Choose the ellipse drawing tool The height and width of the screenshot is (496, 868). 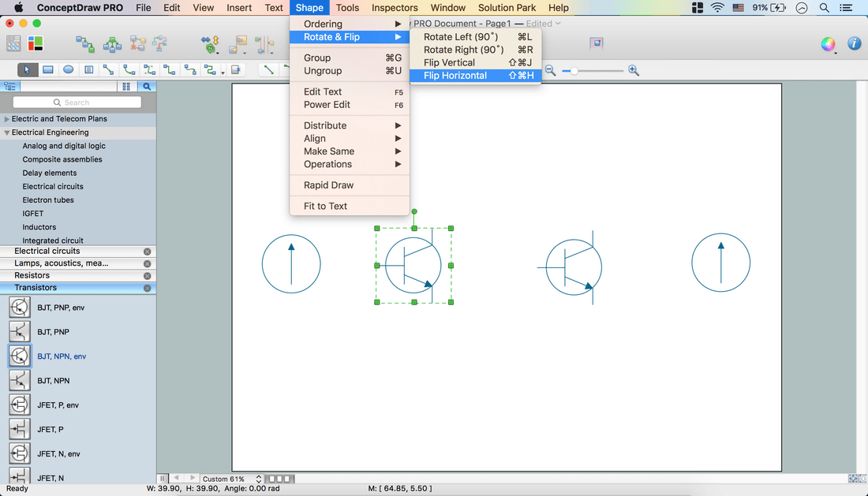pos(69,70)
